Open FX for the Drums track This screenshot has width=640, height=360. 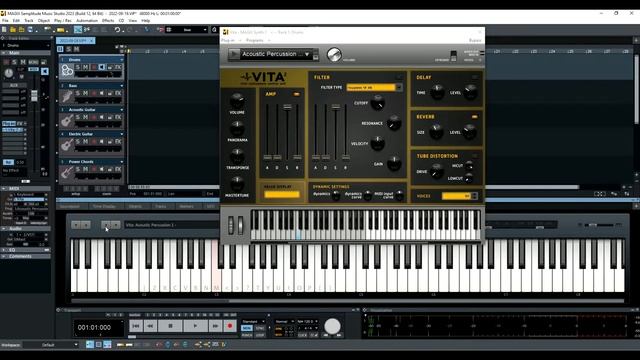click(118, 67)
